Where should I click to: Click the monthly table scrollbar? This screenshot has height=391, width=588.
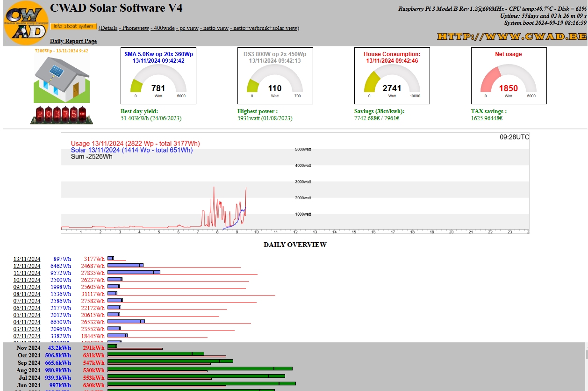coord(586,367)
